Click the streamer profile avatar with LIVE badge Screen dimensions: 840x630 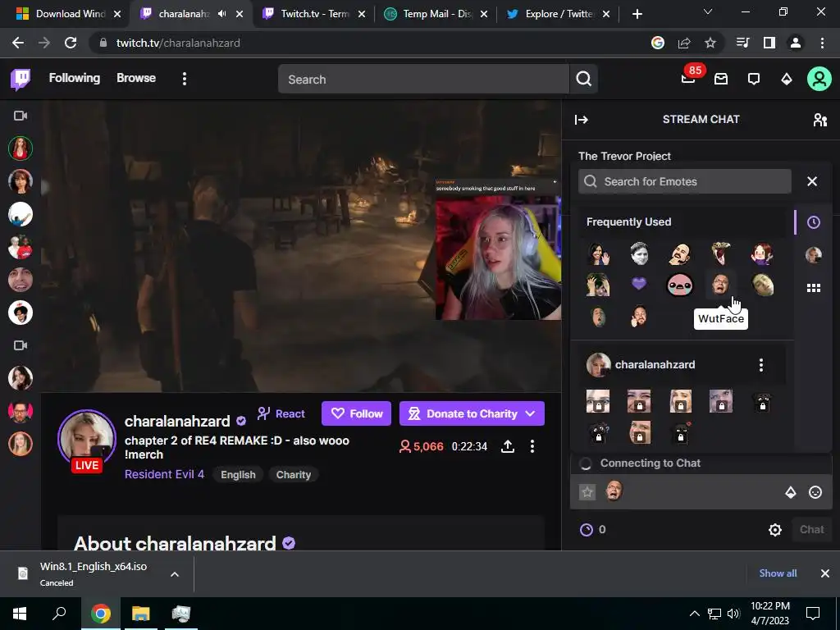click(87, 441)
